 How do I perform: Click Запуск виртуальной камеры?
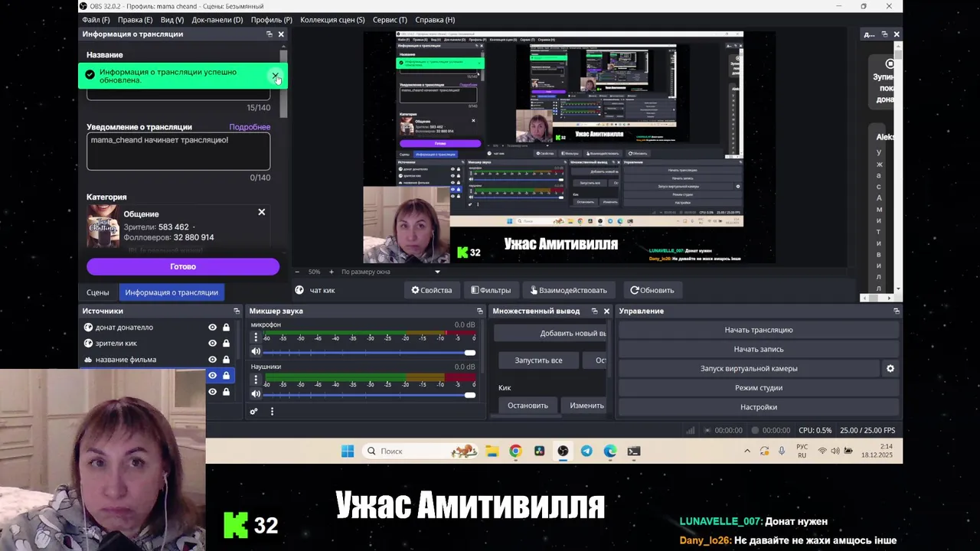[x=749, y=368]
